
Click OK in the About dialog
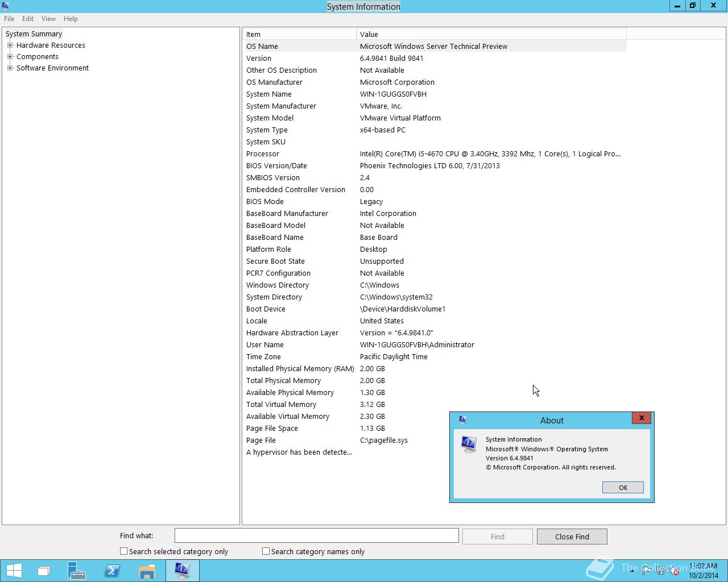click(623, 488)
